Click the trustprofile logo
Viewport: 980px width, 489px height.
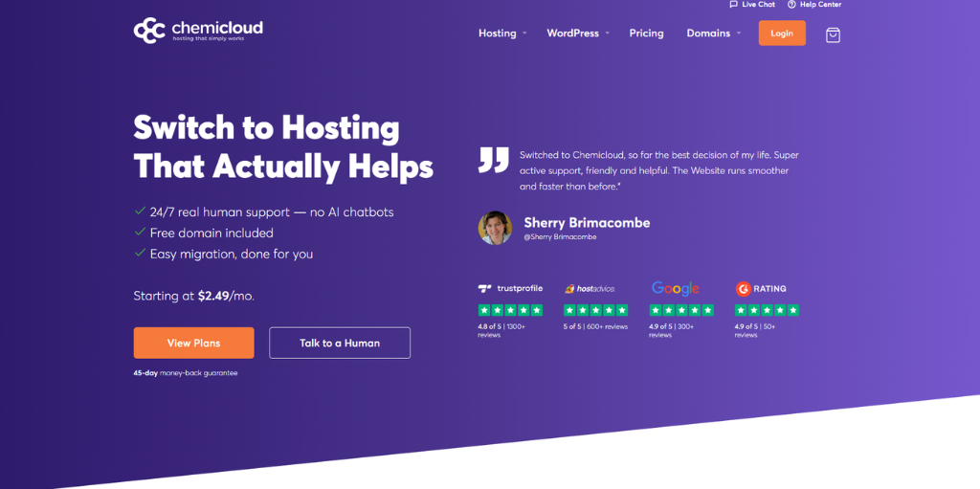pyautogui.click(x=510, y=288)
